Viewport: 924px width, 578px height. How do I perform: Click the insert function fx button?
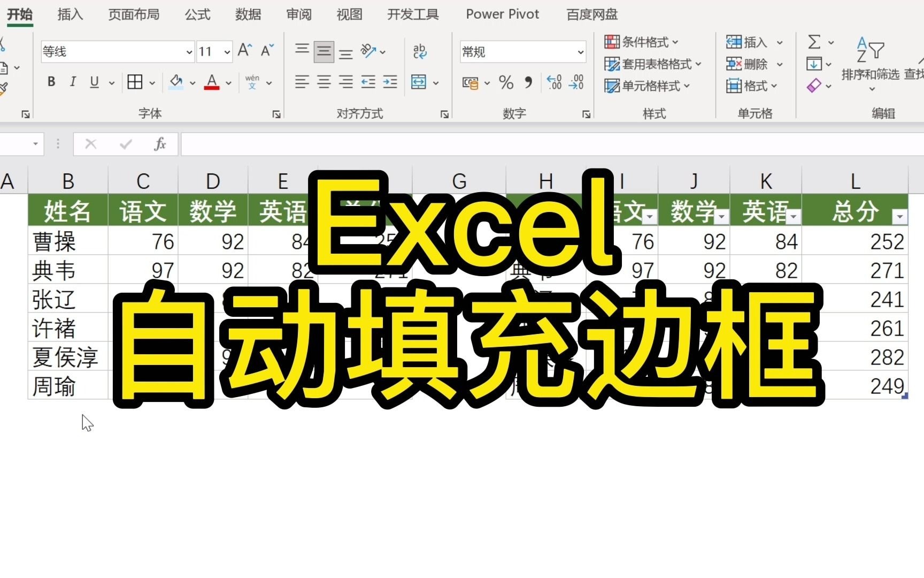click(160, 144)
